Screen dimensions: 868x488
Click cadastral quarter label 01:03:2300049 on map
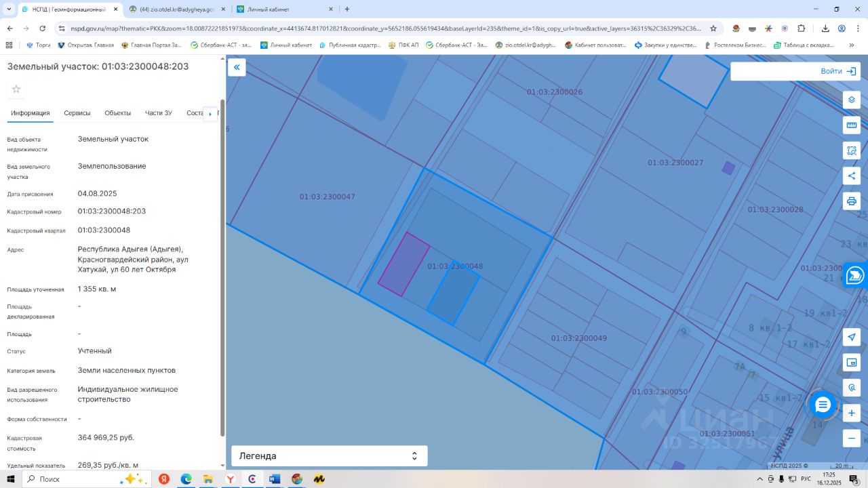[x=579, y=338]
